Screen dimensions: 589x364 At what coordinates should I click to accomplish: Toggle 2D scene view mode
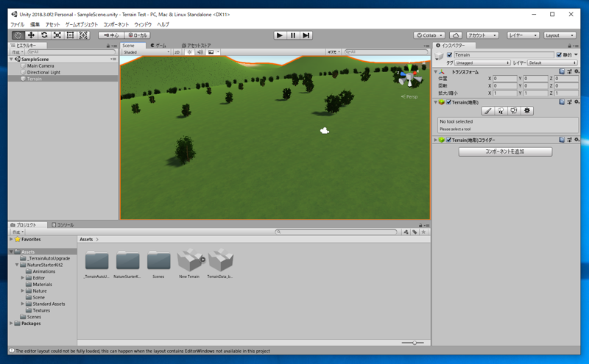177,52
